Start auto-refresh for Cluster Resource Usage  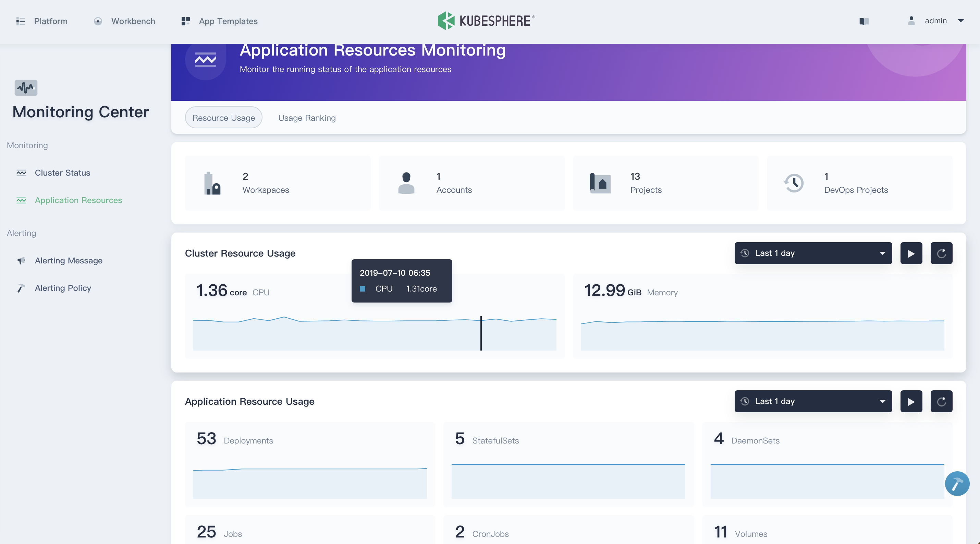[x=911, y=253]
